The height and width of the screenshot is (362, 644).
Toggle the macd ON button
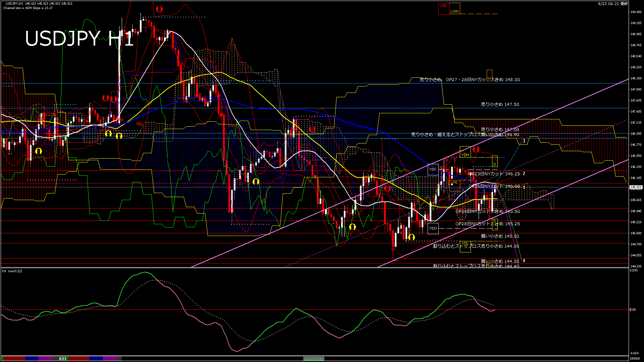tap(314, 359)
